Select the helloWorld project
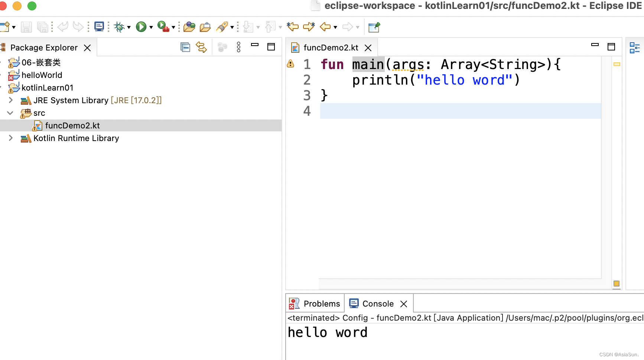Viewport: 644px width, 360px height. coord(42,75)
